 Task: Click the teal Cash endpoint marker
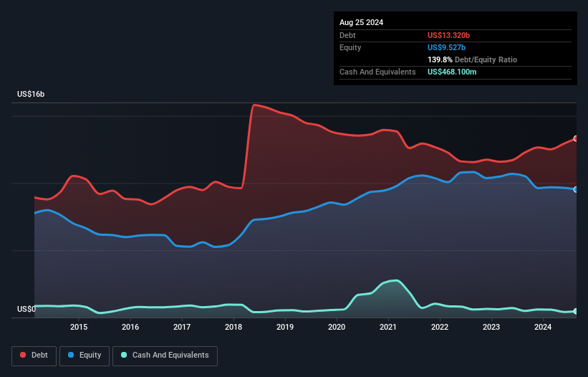tap(576, 311)
